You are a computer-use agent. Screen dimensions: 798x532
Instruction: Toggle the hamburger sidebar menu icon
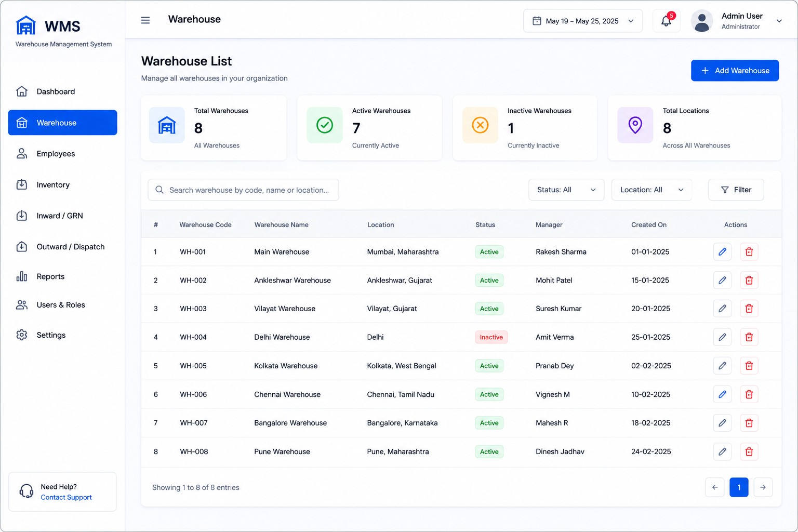point(145,20)
